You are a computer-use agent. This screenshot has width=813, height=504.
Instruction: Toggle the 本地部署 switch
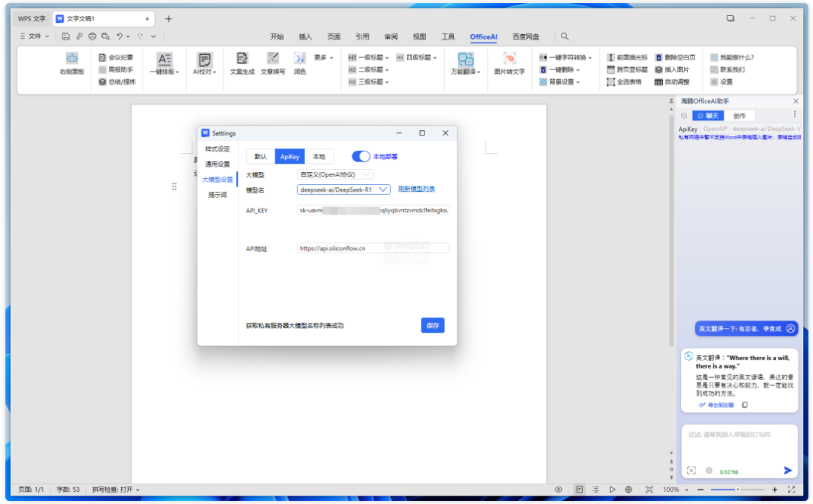pos(360,156)
